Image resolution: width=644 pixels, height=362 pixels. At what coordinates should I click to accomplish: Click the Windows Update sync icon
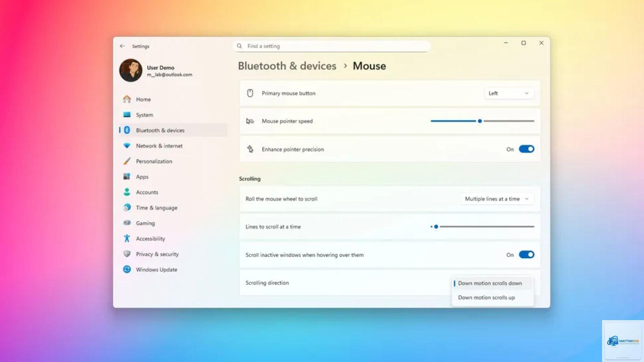coord(127,269)
